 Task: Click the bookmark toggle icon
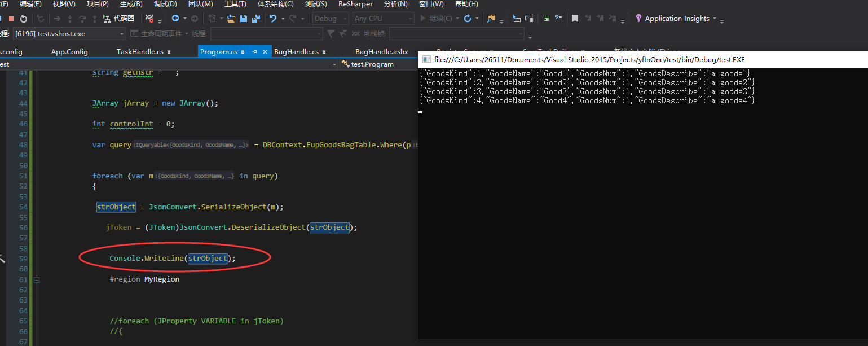(x=575, y=19)
